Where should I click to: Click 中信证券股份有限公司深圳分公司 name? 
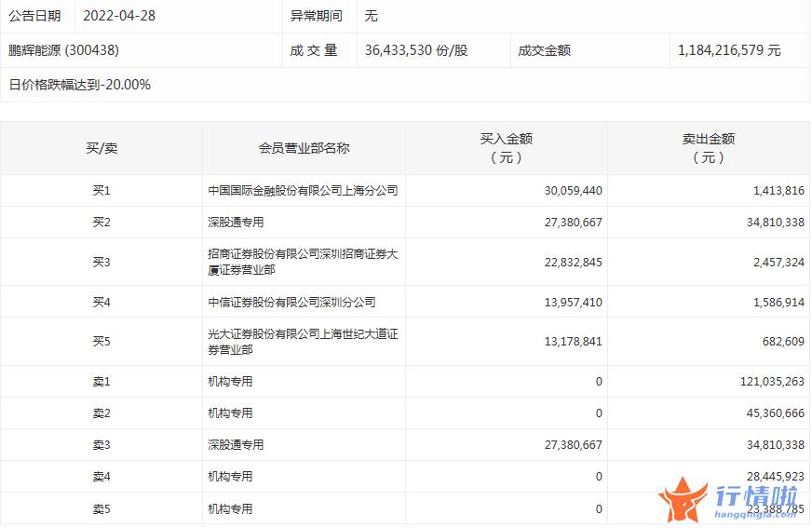pyautogui.click(x=291, y=302)
